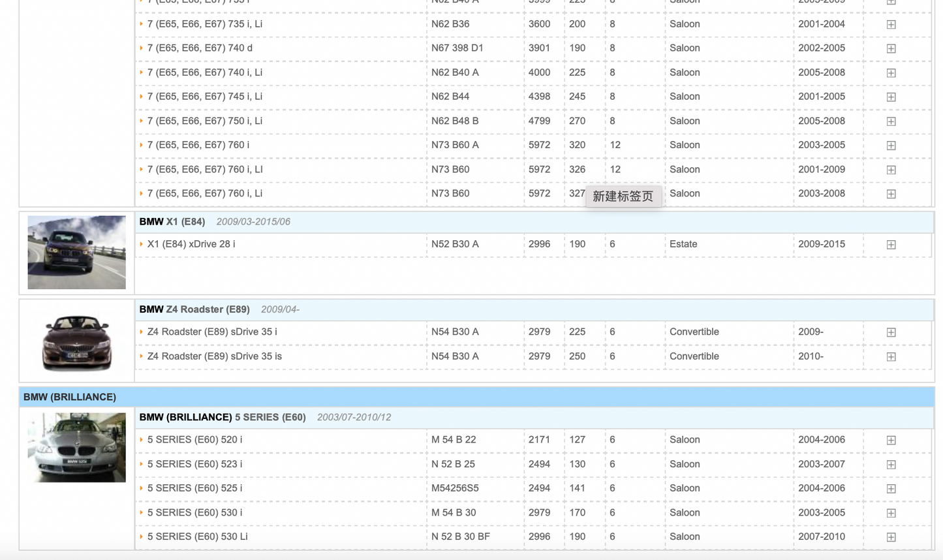The image size is (943, 560).
Task: Select power value 141 in 525 i row
Action: click(577, 488)
